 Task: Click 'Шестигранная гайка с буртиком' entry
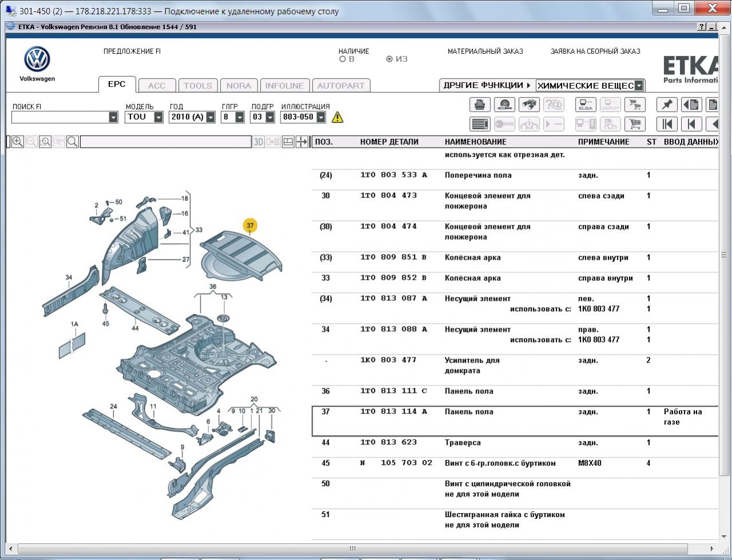coord(505,515)
